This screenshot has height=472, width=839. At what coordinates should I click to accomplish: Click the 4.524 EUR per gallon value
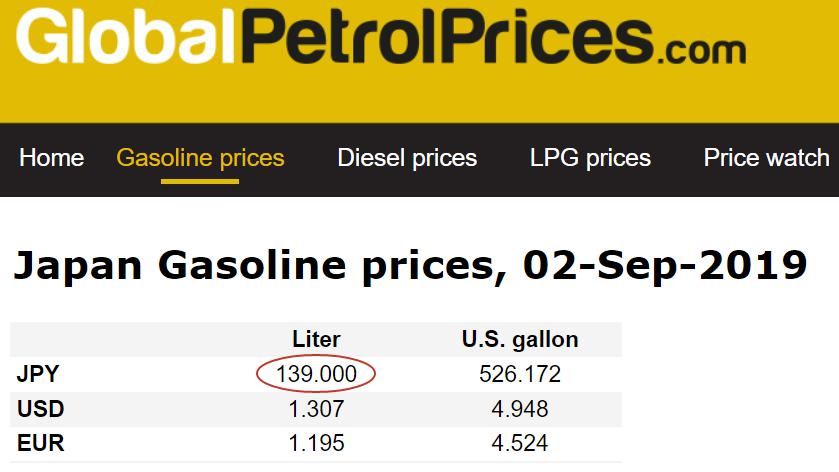click(x=519, y=443)
